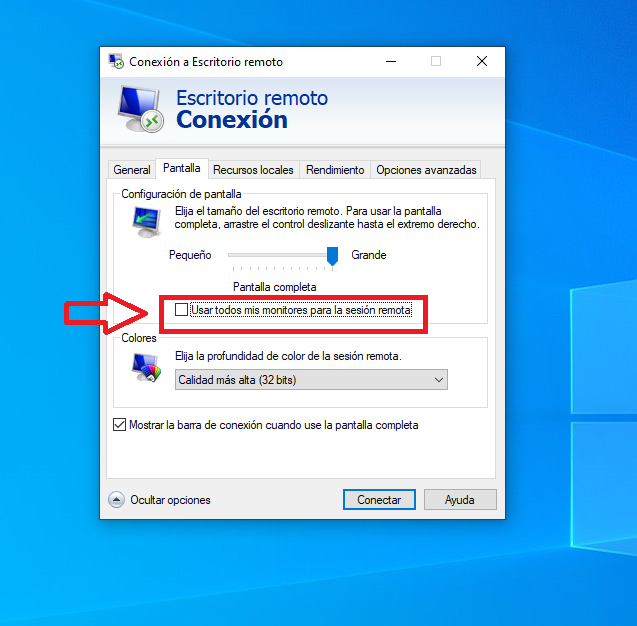Open the color depth dropdown

311,379
